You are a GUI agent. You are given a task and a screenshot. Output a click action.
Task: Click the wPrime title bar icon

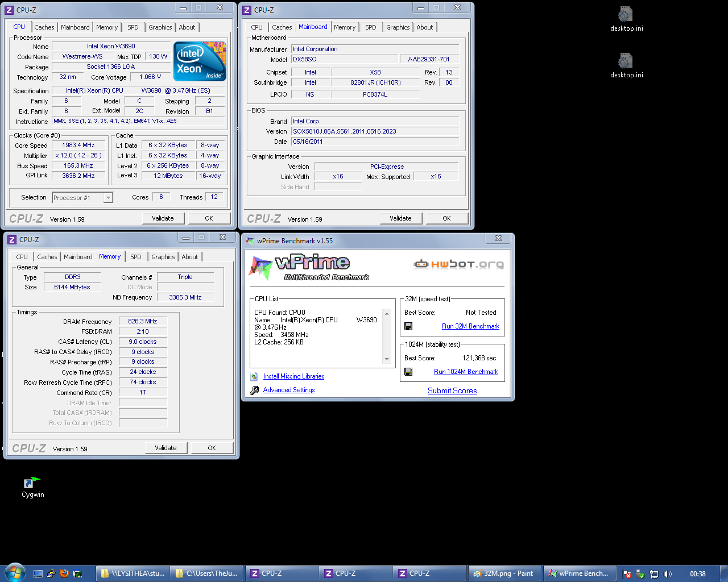point(250,240)
